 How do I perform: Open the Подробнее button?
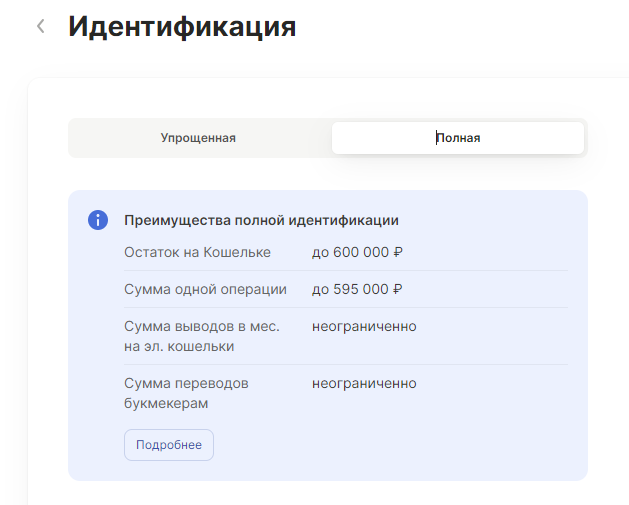point(169,445)
